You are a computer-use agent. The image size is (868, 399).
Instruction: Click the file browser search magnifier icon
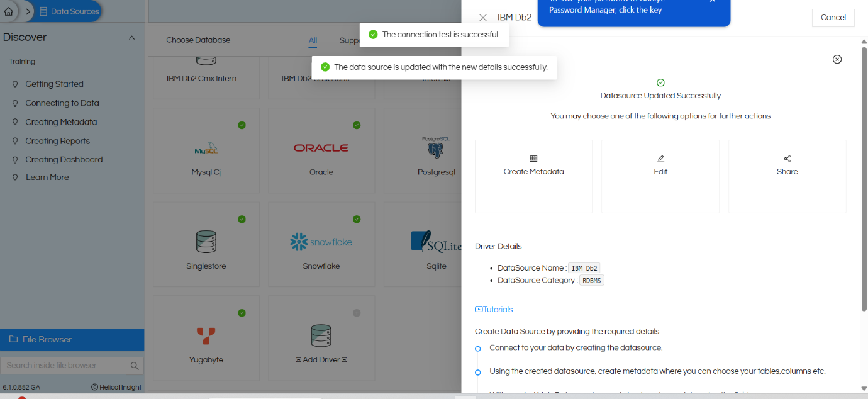coord(135,366)
